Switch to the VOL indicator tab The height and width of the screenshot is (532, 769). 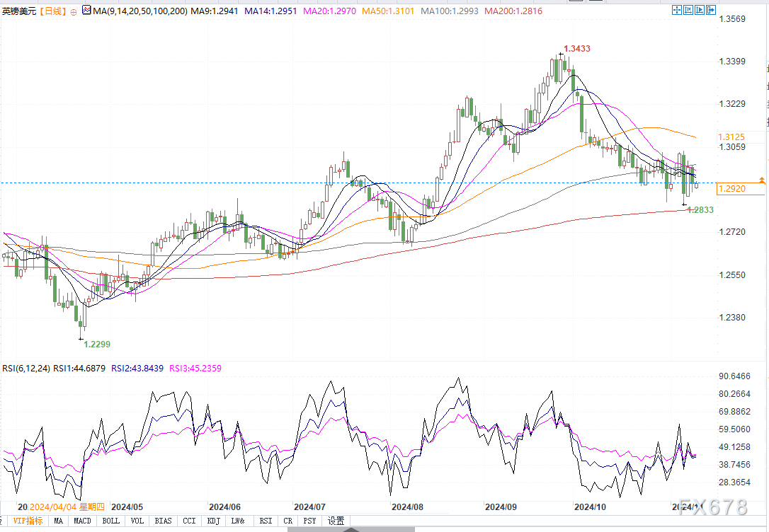[137, 521]
